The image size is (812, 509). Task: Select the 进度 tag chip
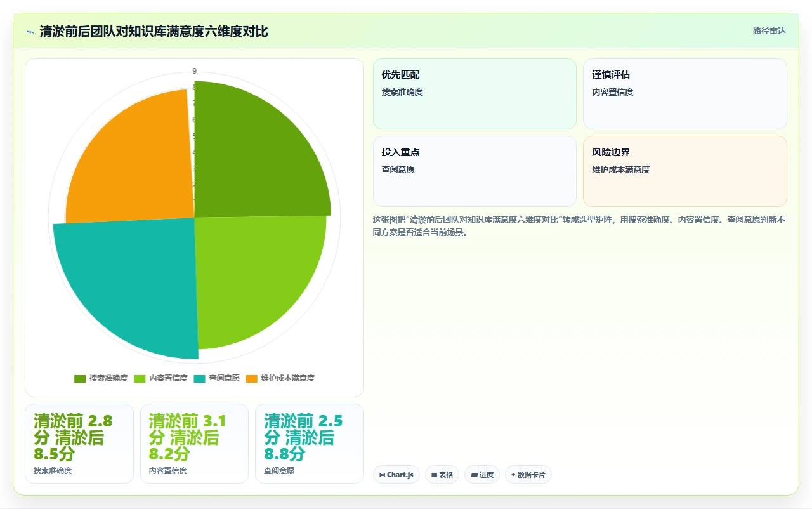click(x=482, y=475)
